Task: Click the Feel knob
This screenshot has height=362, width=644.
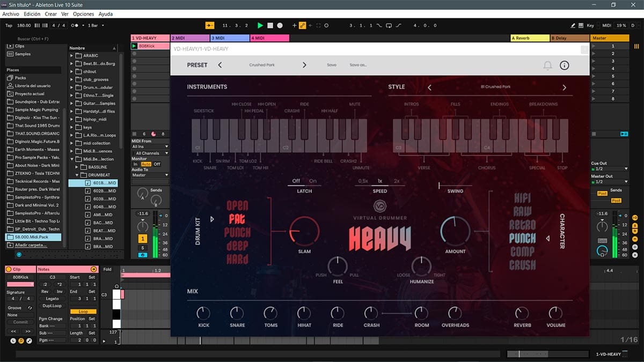Action: coord(338,265)
